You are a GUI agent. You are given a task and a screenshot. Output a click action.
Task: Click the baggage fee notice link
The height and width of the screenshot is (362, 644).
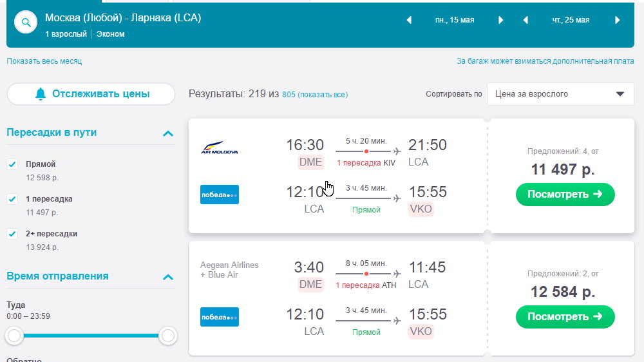[x=545, y=61]
